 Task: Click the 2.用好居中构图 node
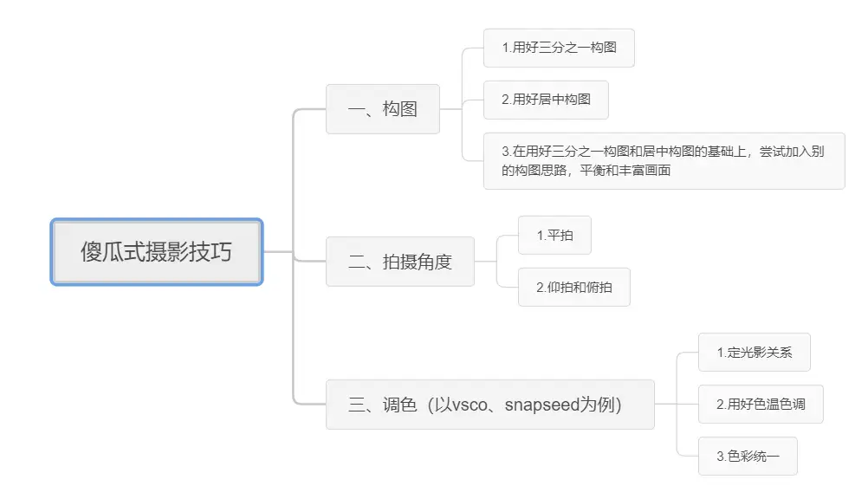click(x=546, y=100)
